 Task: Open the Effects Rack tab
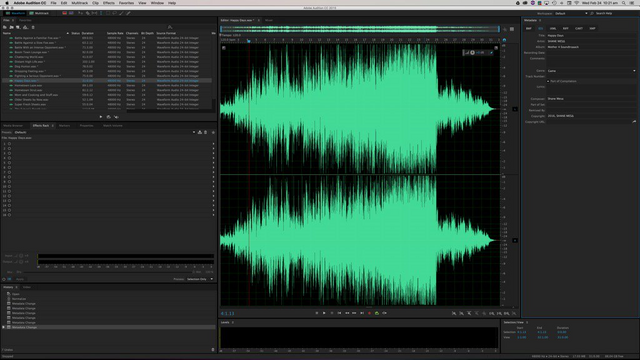(41, 126)
